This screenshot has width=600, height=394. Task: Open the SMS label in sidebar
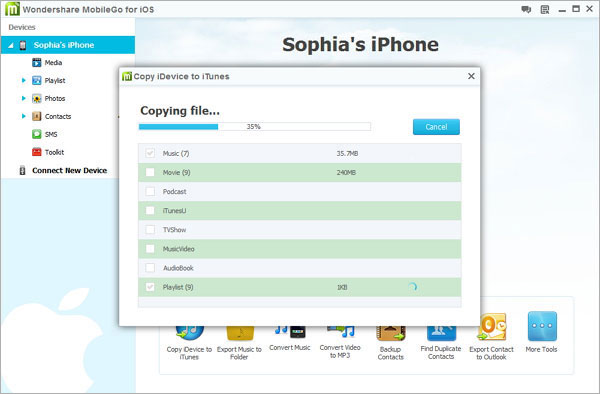(x=51, y=134)
